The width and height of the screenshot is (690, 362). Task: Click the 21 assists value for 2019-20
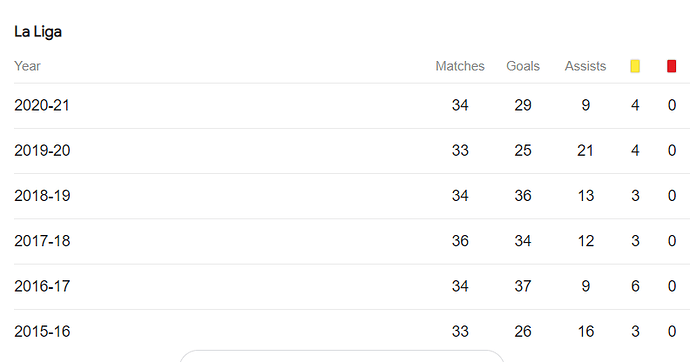(585, 151)
